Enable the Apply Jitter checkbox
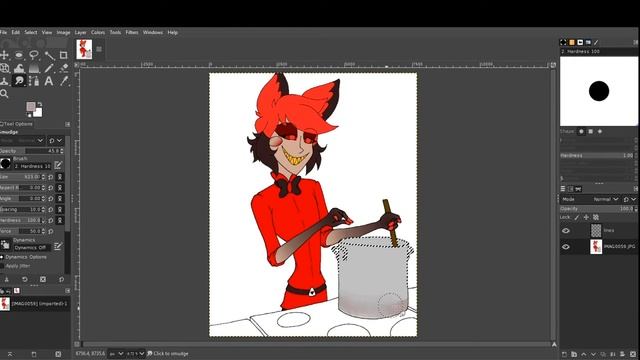This screenshot has width=640, height=360. 2,266
